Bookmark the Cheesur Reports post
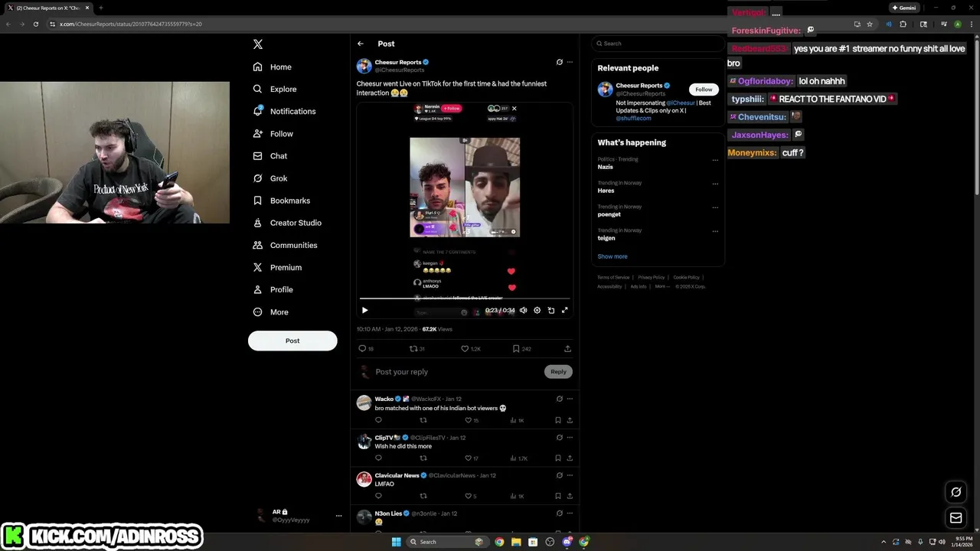 point(521,348)
